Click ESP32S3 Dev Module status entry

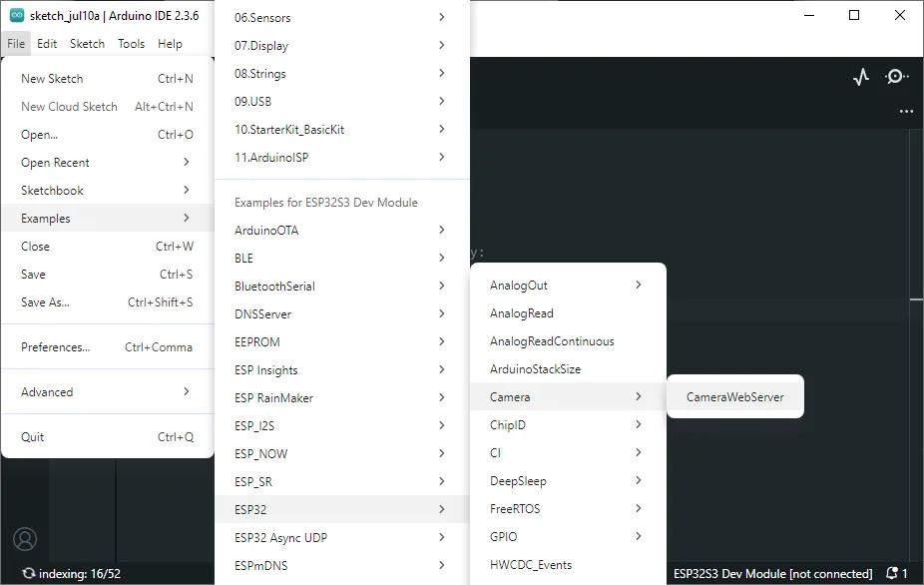tap(772, 574)
